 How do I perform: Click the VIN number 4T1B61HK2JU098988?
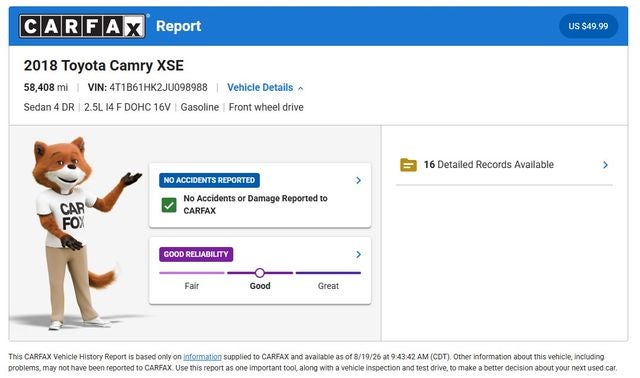click(158, 87)
